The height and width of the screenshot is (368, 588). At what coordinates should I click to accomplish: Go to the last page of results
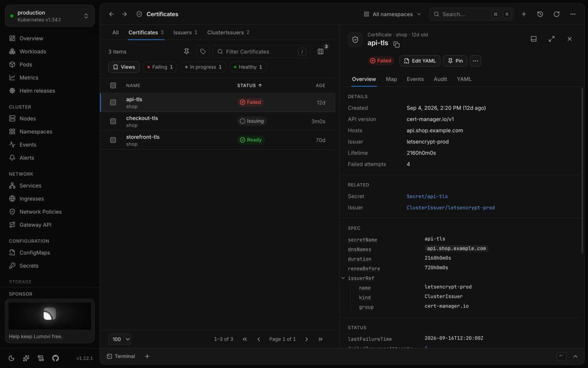coord(321,339)
